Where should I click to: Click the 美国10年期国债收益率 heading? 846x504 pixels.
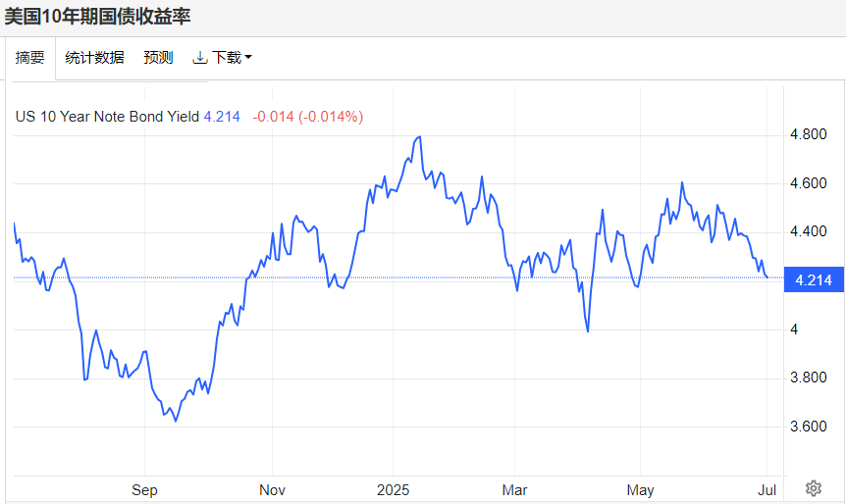coord(98,16)
